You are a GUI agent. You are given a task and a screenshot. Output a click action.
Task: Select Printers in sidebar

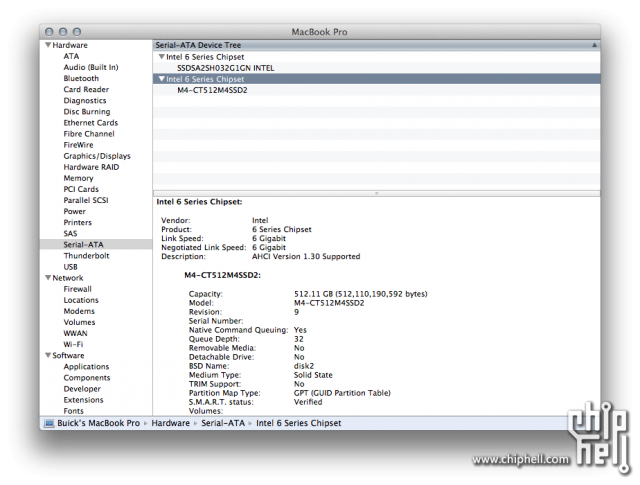tap(78, 222)
